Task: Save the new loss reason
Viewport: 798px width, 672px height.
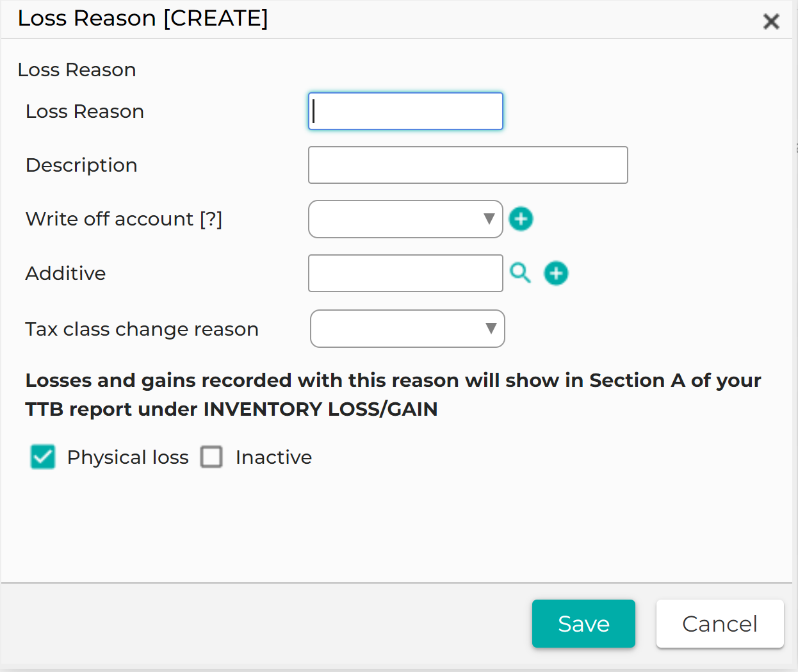Action: tap(583, 623)
